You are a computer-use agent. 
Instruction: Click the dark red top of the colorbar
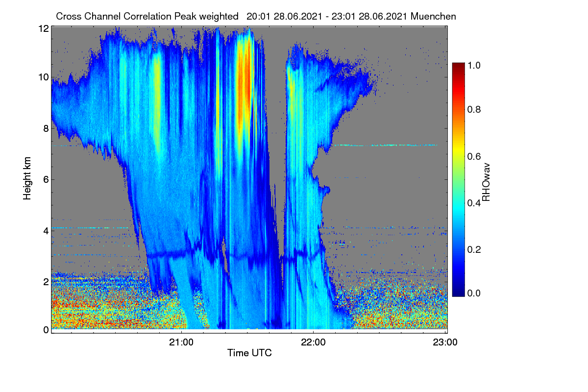click(458, 68)
